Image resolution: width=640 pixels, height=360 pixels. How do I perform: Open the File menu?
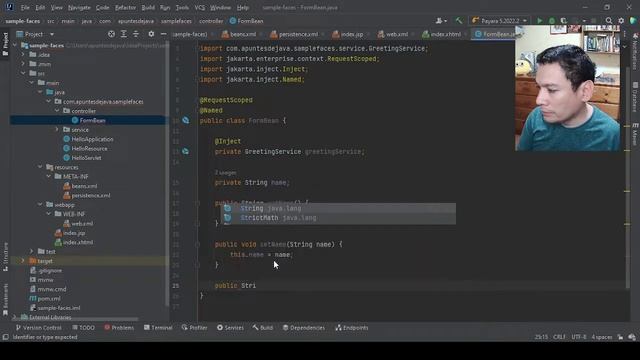pos(25,8)
